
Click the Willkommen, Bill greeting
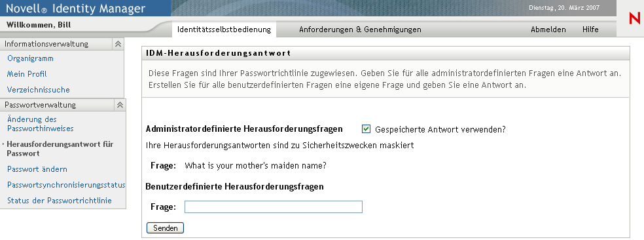pos(39,25)
